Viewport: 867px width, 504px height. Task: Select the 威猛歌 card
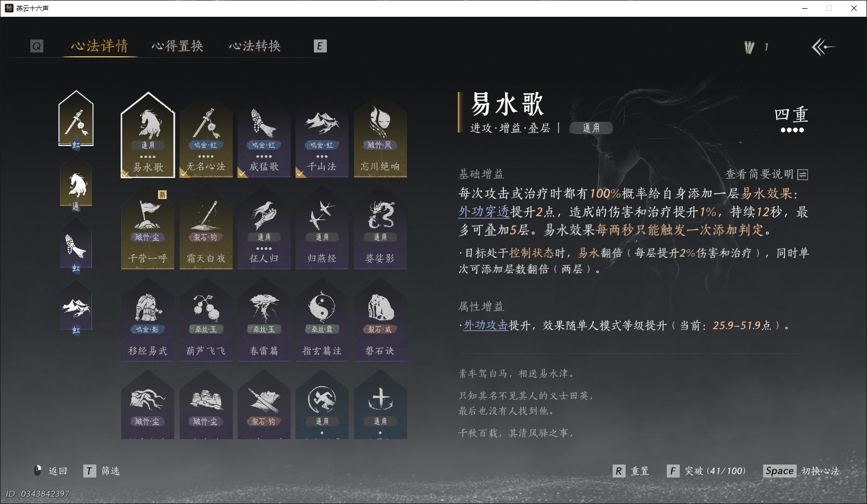tap(264, 138)
